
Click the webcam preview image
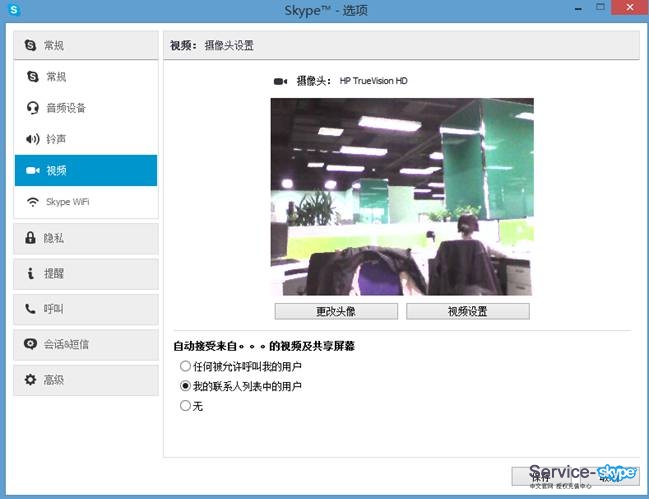402,197
